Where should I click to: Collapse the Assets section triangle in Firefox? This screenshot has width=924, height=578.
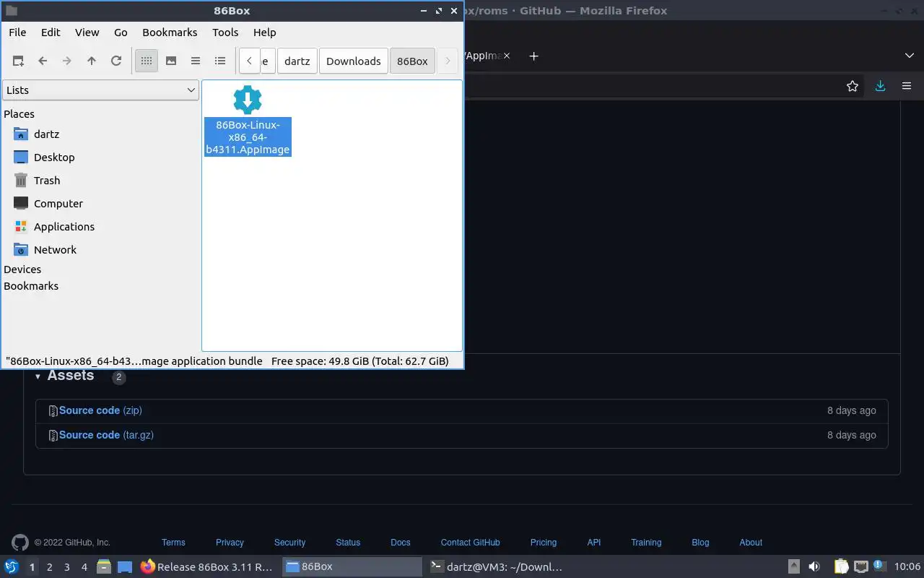pyautogui.click(x=38, y=376)
